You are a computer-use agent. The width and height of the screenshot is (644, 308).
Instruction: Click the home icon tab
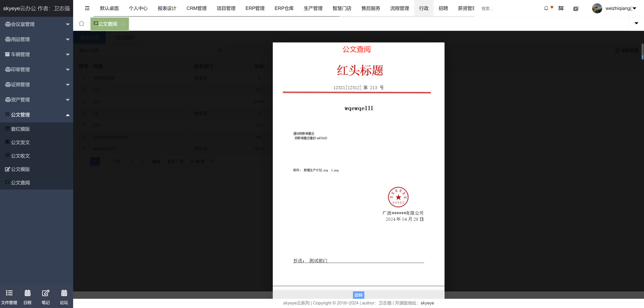pyautogui.click(x=82, y=23)
